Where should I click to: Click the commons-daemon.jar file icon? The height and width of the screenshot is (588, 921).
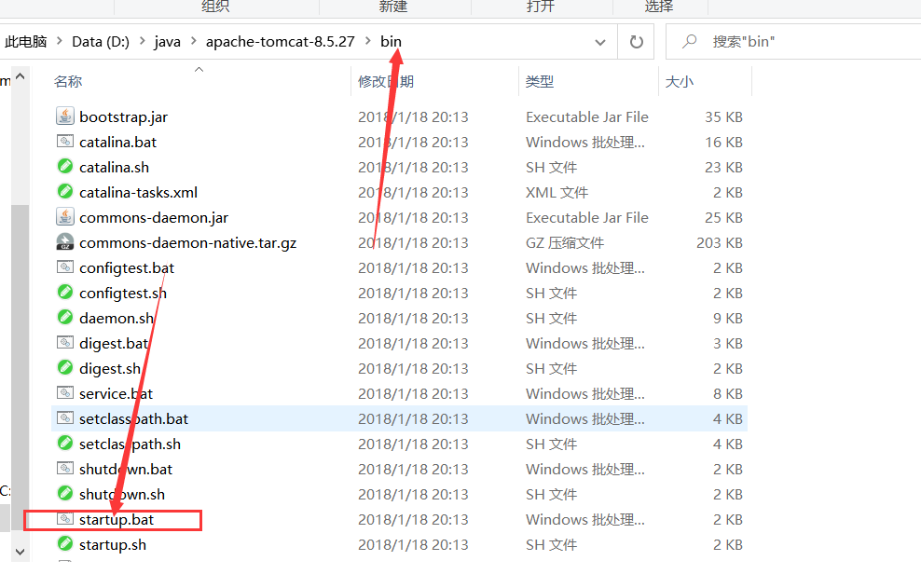coord(65,217)
